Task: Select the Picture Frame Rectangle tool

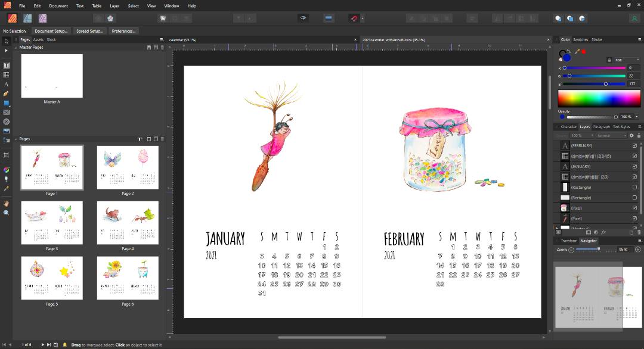Action: tap(6, 113)
